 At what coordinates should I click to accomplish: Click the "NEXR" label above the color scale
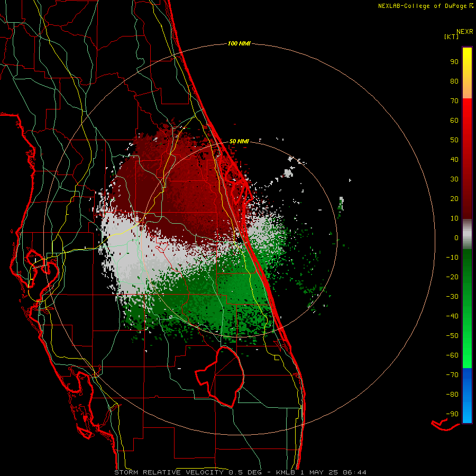click(x=465, y=32)
